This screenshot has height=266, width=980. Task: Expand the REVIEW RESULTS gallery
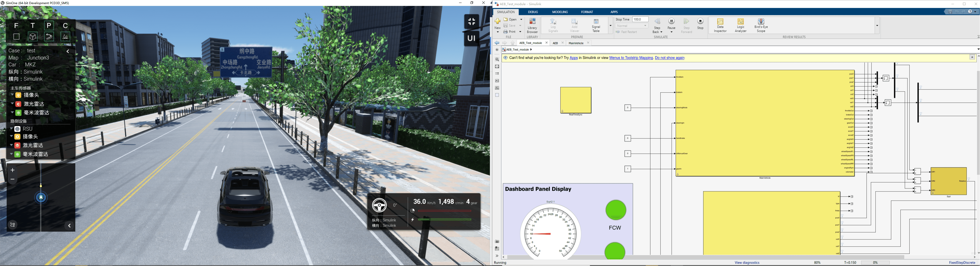point(877,26)
